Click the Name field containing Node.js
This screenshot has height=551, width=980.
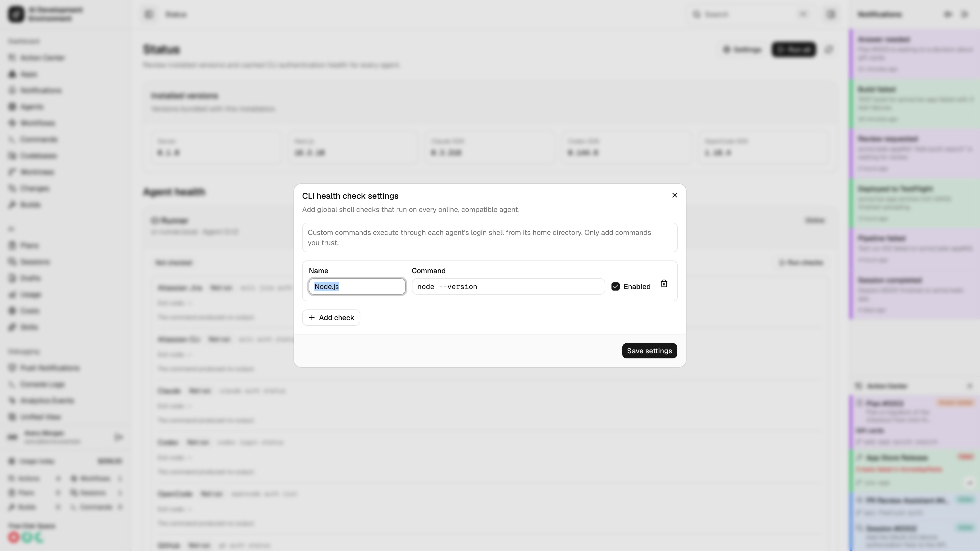click(x=357, y=286)
